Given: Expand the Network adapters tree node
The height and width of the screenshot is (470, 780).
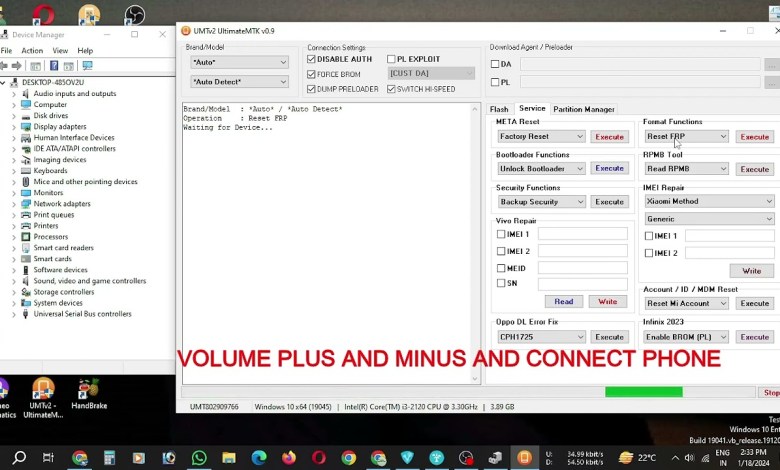Looking at the screenshot, I should point(13,204).
